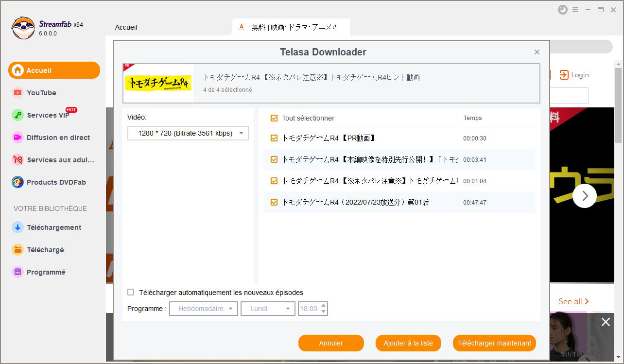Select the 第01話 episode row title
This screenshot has height=364, width=624.
coord(355,202)
